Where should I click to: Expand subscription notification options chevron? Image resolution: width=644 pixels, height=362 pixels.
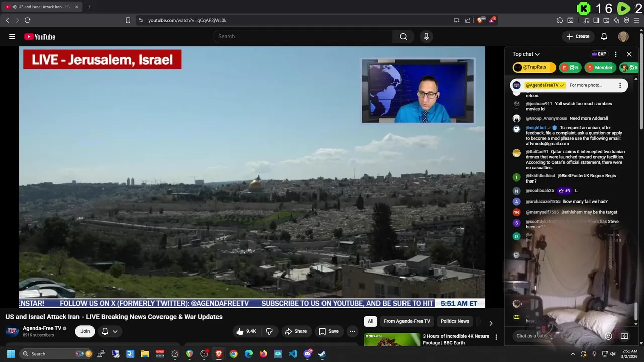click(x=115, y=331)
